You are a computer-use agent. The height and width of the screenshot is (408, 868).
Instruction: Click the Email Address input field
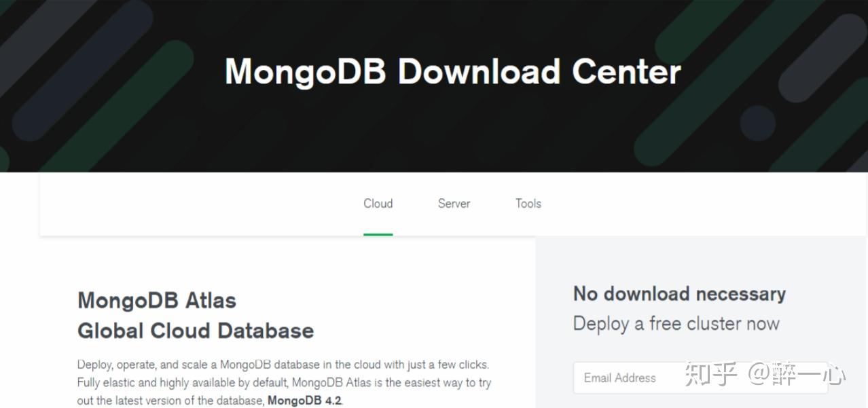[700, 377]
